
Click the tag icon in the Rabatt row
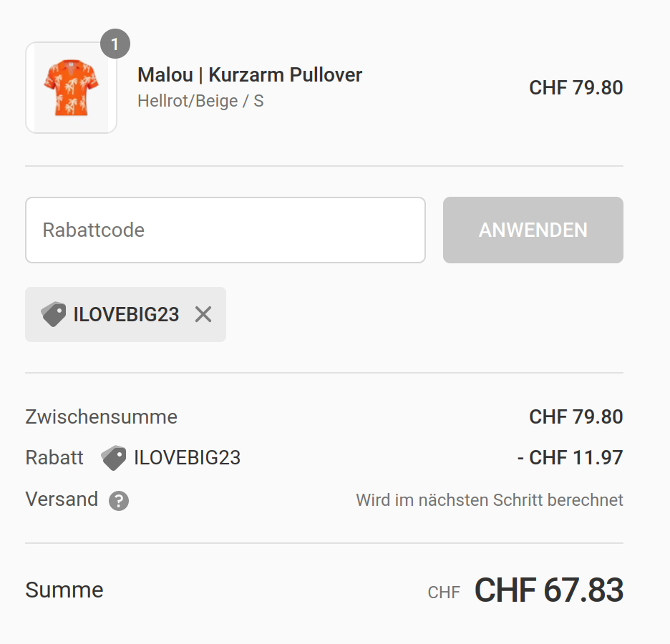pyautogui.click(x=114, y=458)
